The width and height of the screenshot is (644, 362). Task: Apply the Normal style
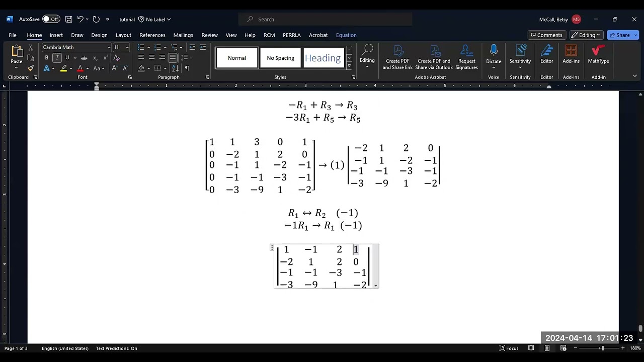pyautogui.click(x=237, y=58)
